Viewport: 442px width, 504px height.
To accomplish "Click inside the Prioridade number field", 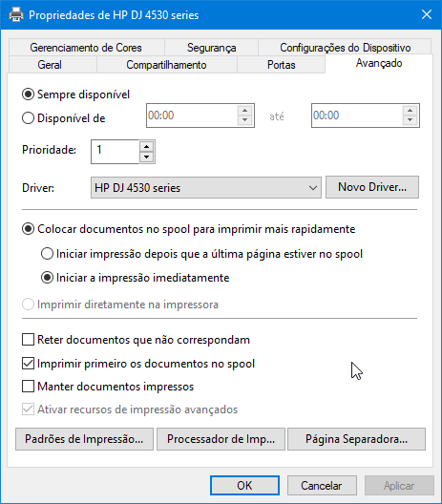I will 116,152.
